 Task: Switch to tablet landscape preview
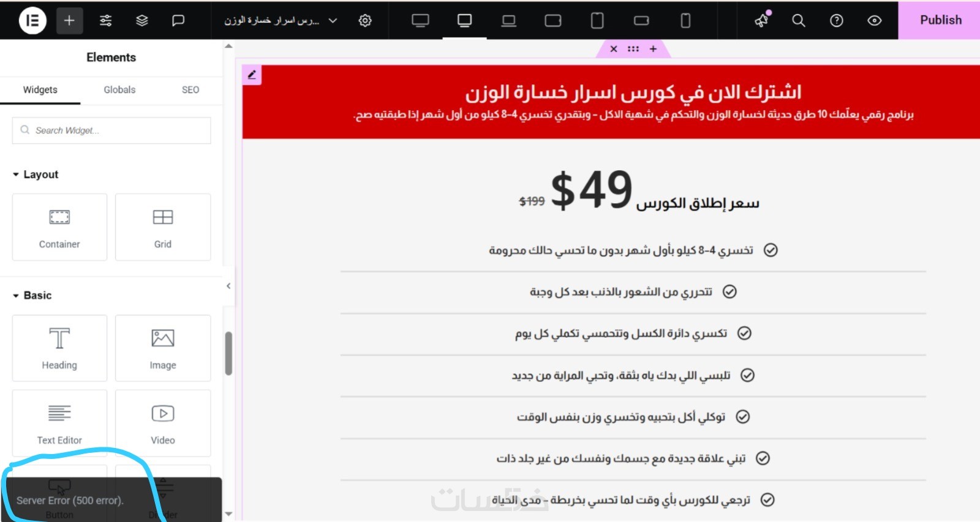click(x=553, y=21)
